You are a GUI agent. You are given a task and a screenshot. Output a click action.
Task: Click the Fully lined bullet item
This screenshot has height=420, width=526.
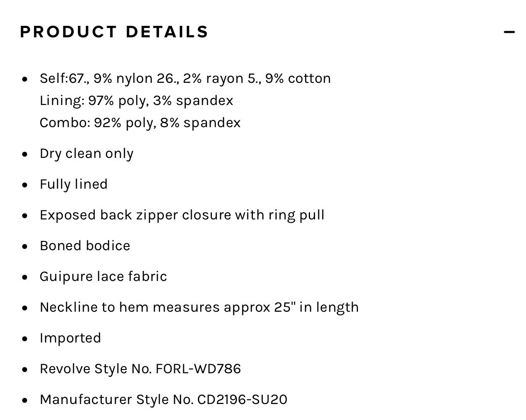point(74,184)
